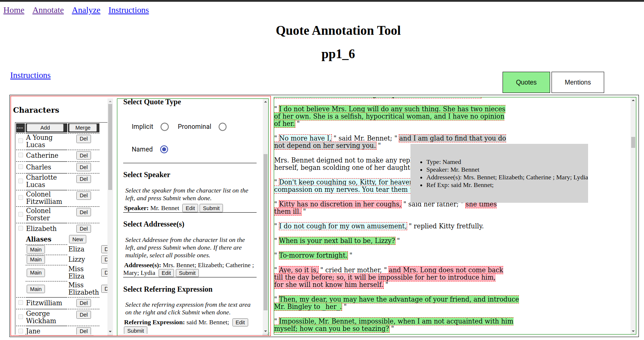Screen dimensions: 644x340
Task: Delete the George Wickham character
Action: coord(84,315)
